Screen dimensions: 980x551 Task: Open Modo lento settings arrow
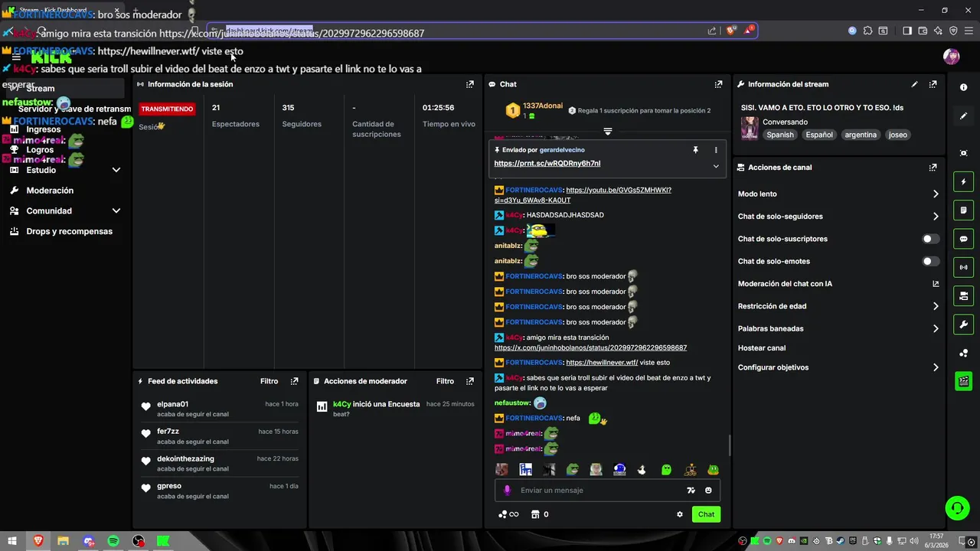[936, 194]
